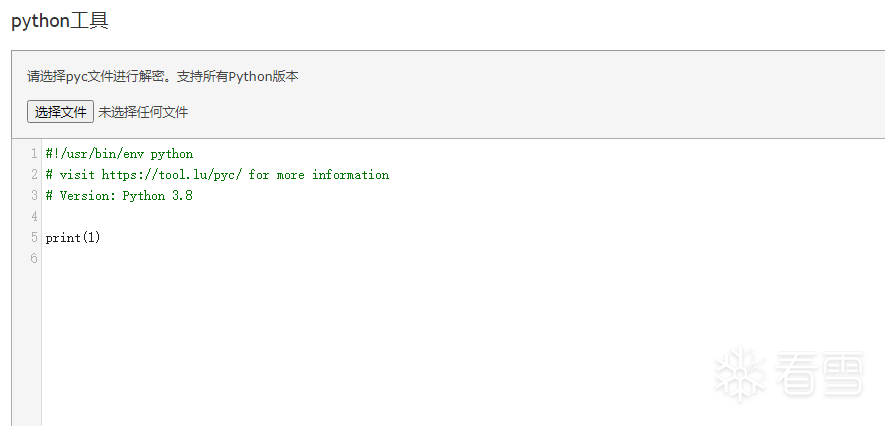Screen dimensions: 885x426
Task: Click the 选择文件 file chooser button
Action: (x=61, y=112)
